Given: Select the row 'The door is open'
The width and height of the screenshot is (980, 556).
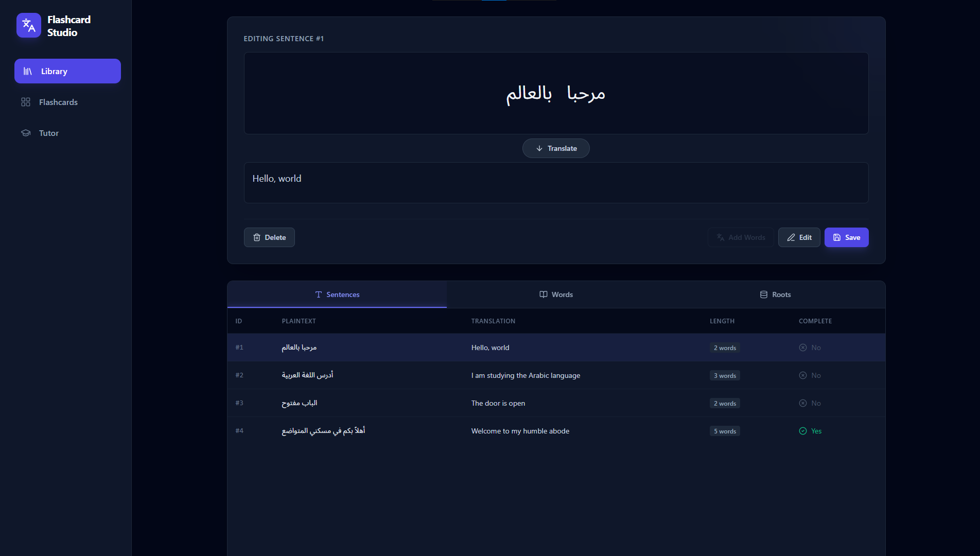Looking at the screenshot, I should pyautogui.click(x=556, y=403).
